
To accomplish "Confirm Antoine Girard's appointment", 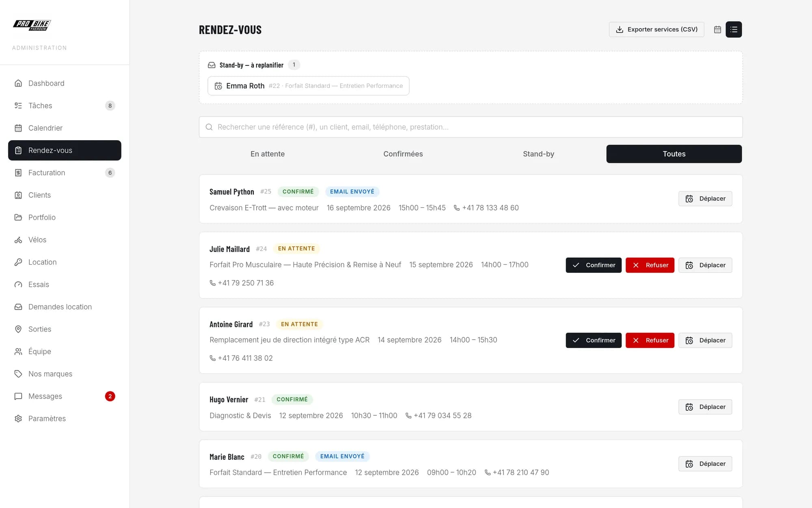I will (x=594, y=340).
